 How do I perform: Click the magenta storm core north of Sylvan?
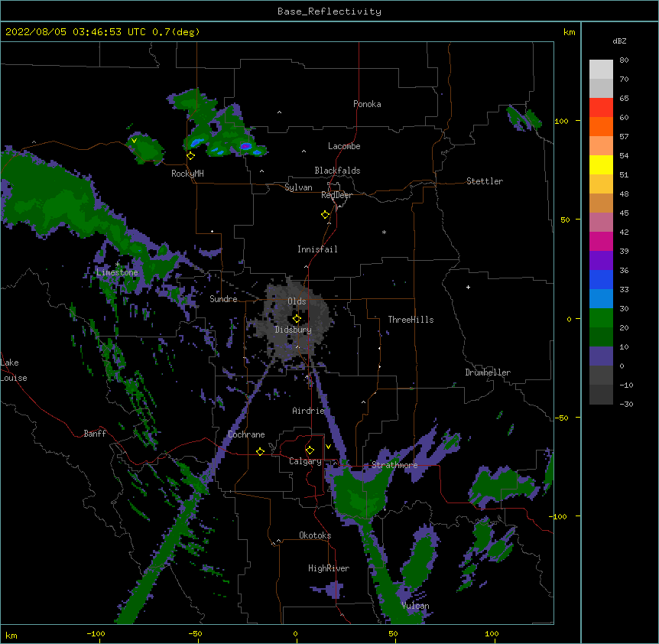pyautogui.click(x=246, y=146)
